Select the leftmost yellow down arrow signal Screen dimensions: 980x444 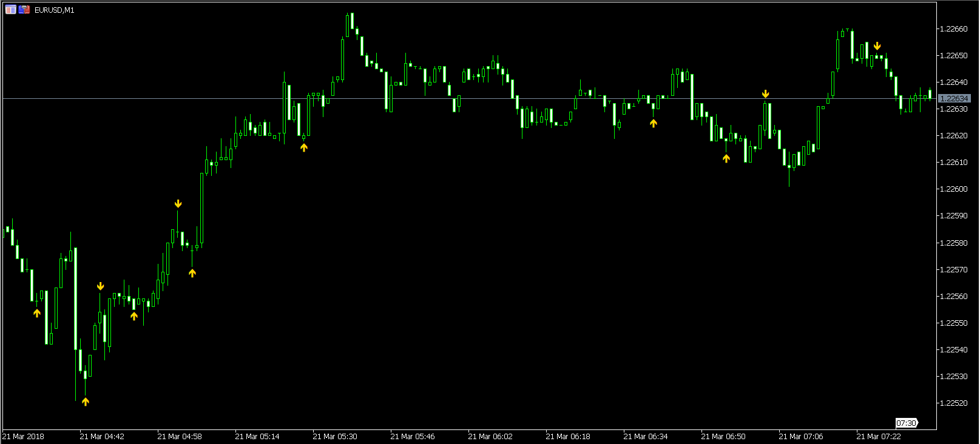101,286
